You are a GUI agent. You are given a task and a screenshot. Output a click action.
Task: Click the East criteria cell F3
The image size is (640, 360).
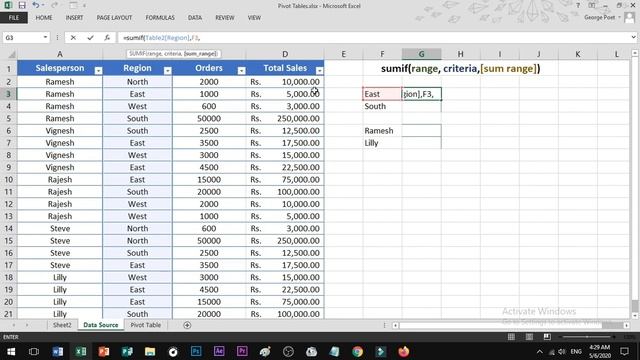point(382,94)
